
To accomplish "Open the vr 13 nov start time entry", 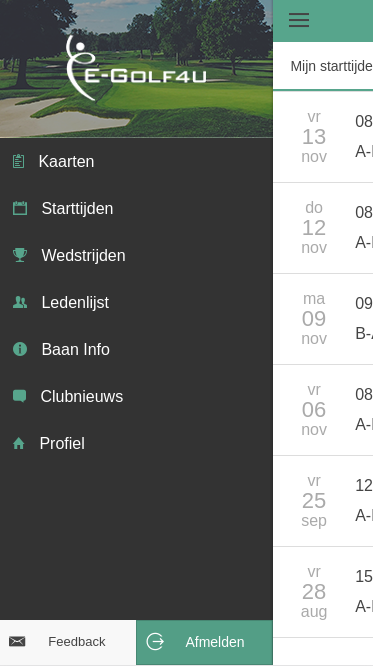I will pyautogui.click(x=323, y=137).
